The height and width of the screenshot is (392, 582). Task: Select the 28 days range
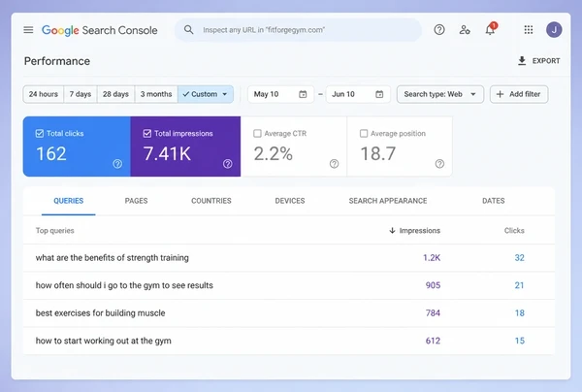coord(115,94)
